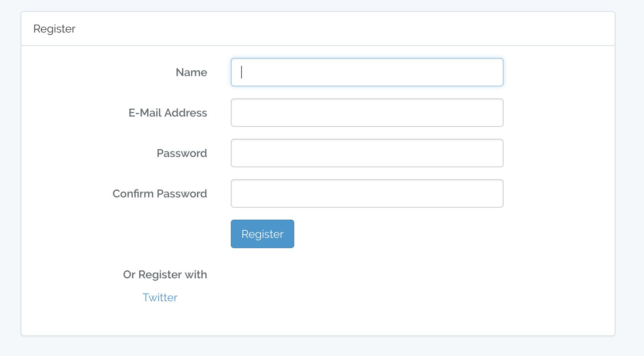Screen dimensions: 644x356
Task: Select the Name field label
Action: [x=191, y=72]
